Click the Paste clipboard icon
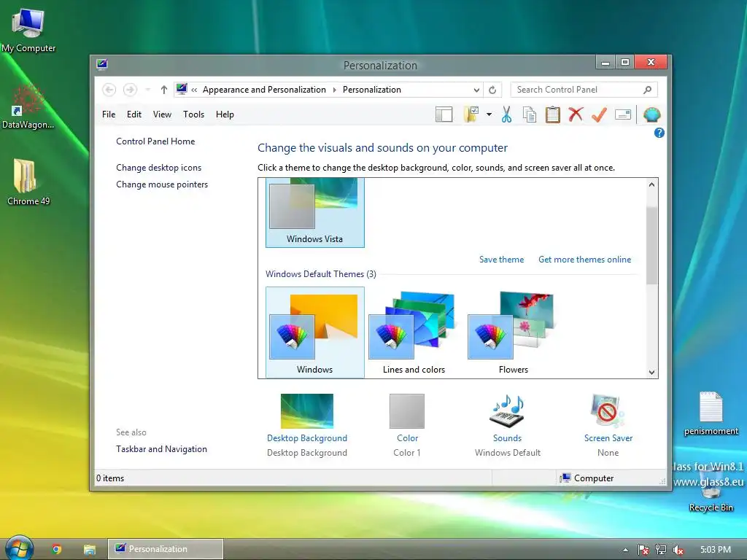The width and height of the screenshot is (747, 560). tap(553, 114)
